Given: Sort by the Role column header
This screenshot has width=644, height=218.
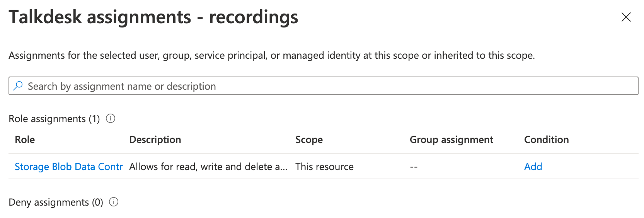Looking at the screenshot, I should point(25,140).
